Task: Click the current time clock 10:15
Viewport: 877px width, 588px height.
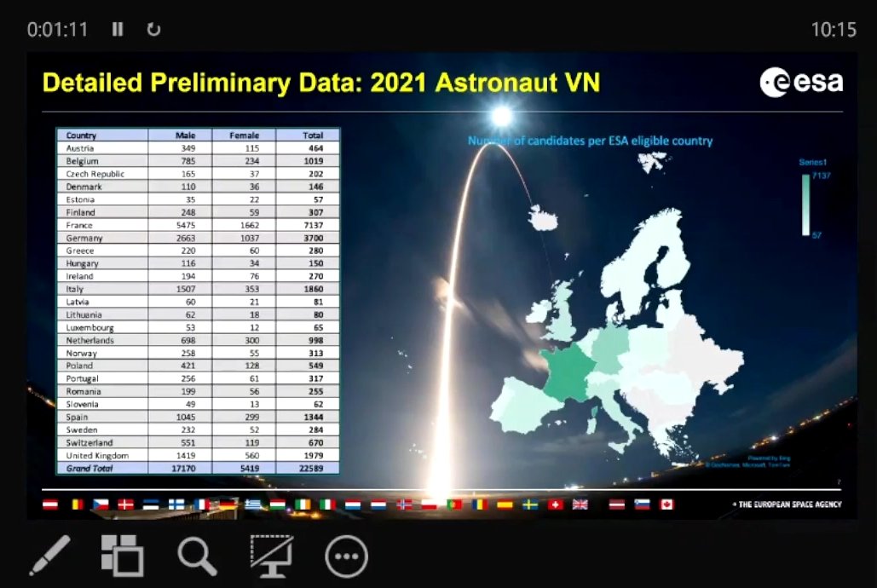Action: pos(833,30)
